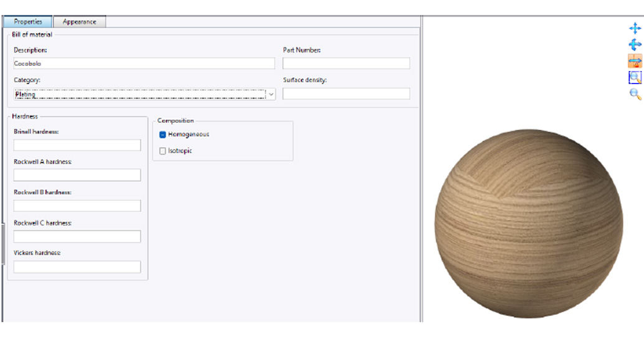The width and height of the screenshot is (644, 341).
Task: Select the plain Zoom magnifier tool
Action: [635, 94]
